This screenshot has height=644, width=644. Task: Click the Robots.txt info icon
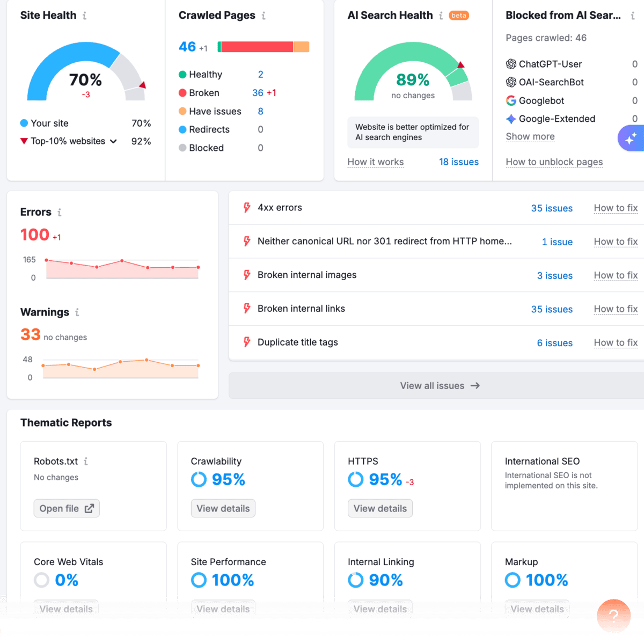click(86, 462)
